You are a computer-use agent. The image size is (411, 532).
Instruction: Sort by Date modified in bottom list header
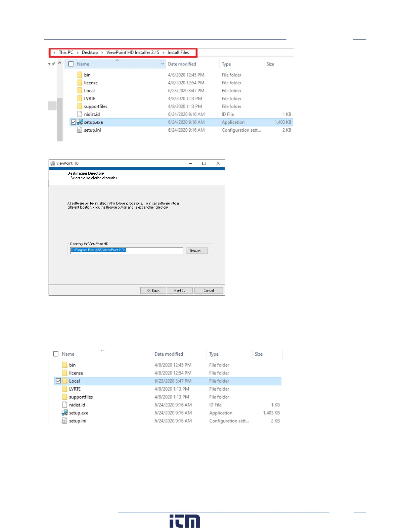(169, 354)
